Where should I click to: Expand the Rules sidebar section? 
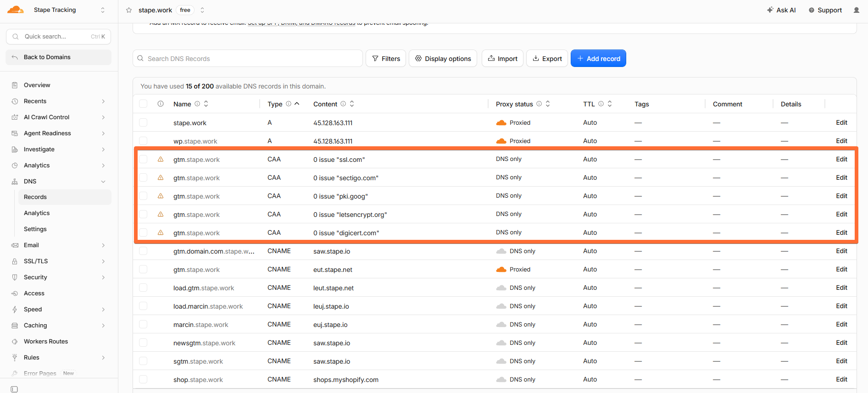103,358
